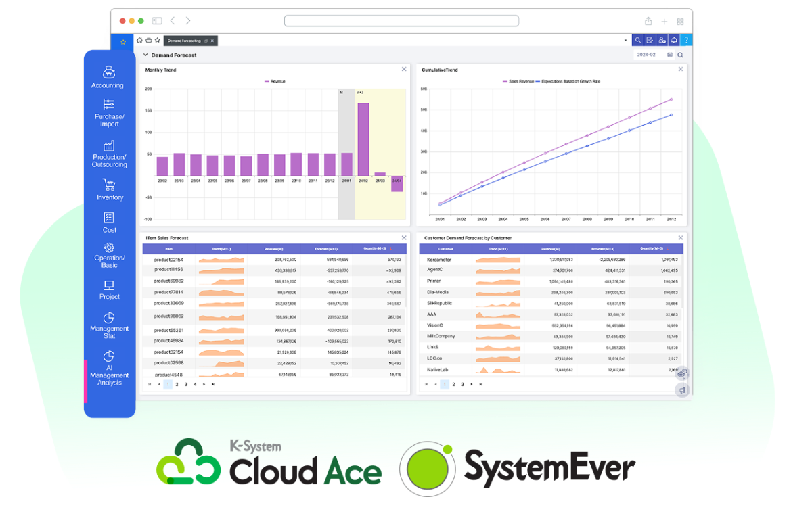Click the blue help question mark icon
812x518 pixels.
click(686, 41)
